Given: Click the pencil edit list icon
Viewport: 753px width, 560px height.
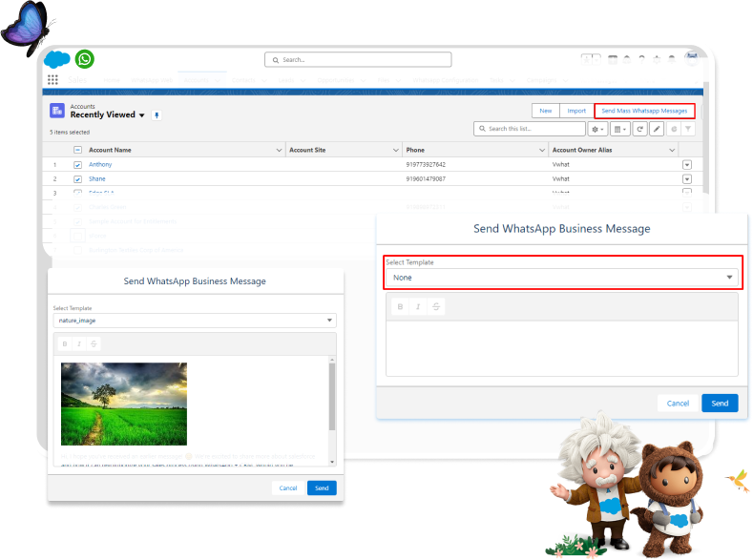Looking at the screenshot, I should pos(657,129).
